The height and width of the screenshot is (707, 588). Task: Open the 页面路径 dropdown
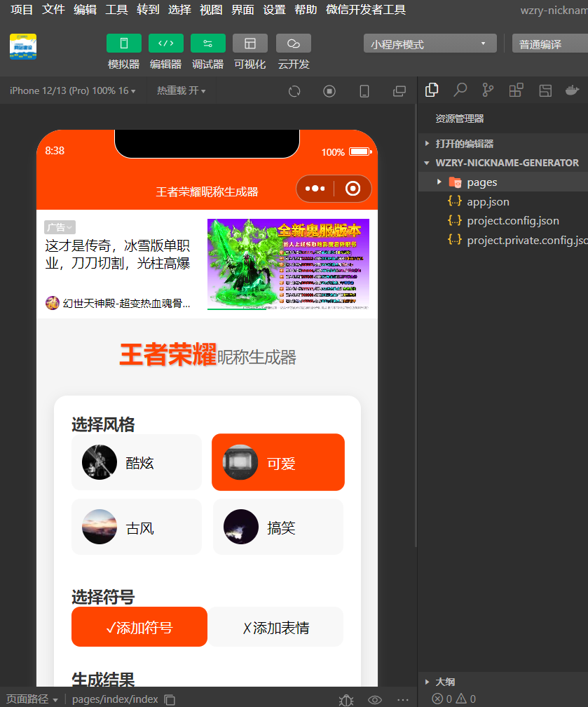coord(32,699)
